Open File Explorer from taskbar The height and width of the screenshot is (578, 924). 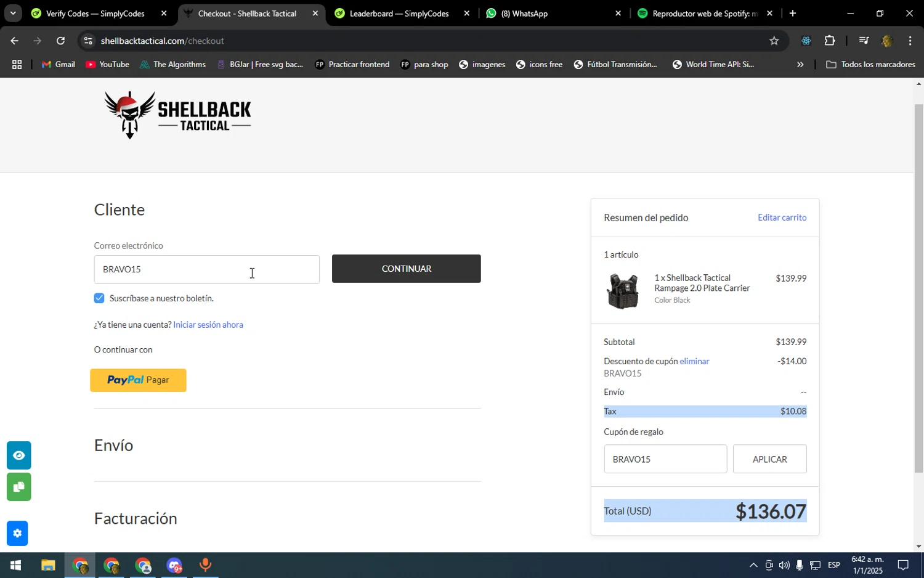[48, 565]
